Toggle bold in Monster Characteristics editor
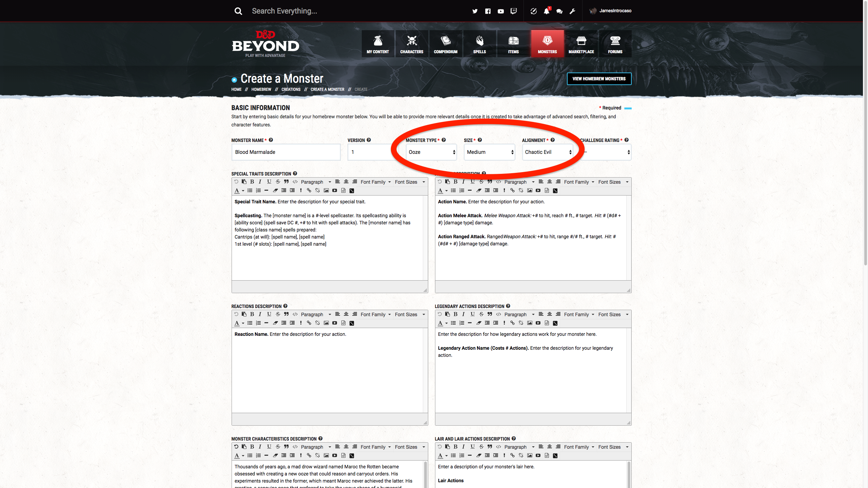Screen dimensions: 868x488 (252, 447)
